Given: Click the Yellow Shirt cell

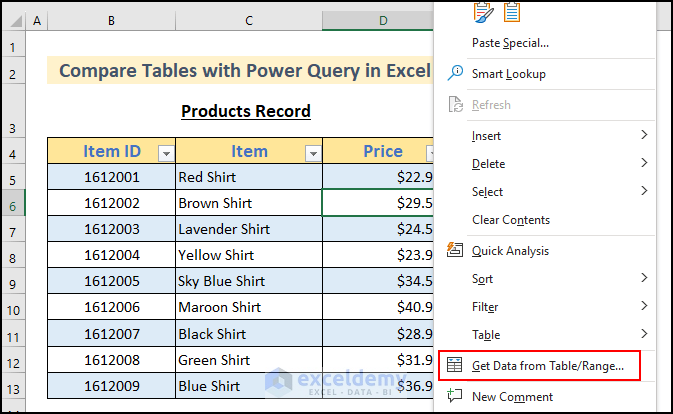Looking at the screenshot, I should pyautogui.click(x=249, y=255).
